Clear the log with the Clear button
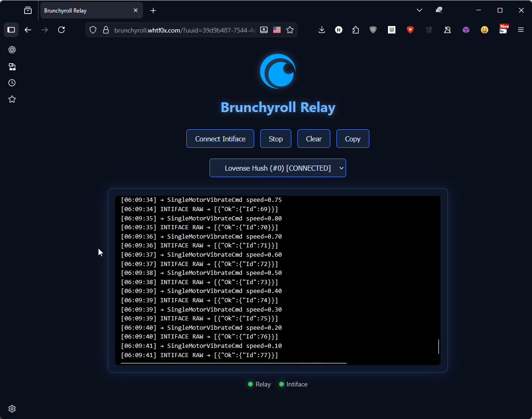 (x=314, y=139)
